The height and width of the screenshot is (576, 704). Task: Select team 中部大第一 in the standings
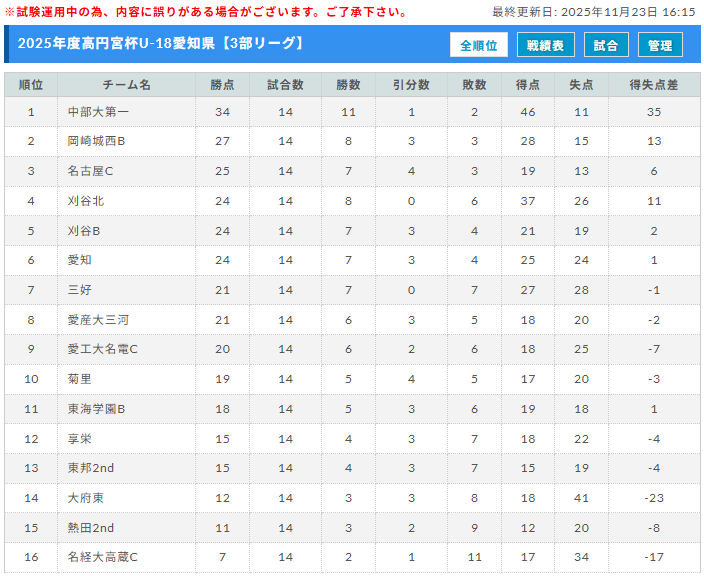[92, 112]
